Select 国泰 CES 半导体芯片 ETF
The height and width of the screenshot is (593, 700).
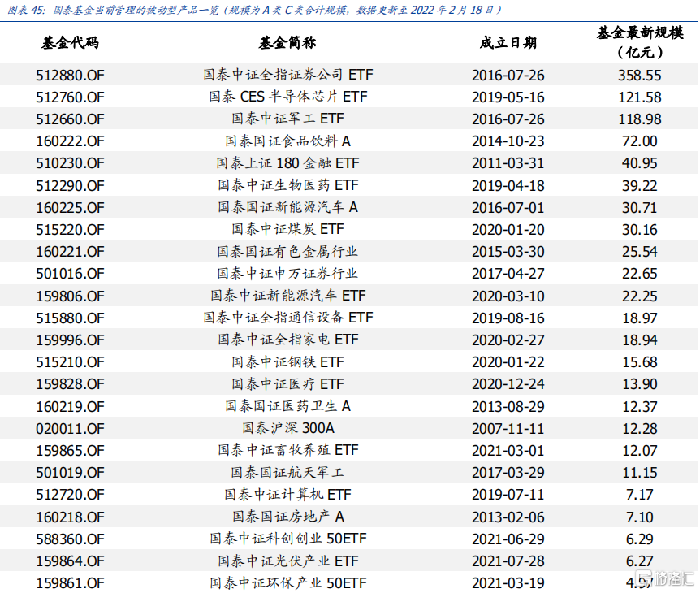[x=288, y=97]
